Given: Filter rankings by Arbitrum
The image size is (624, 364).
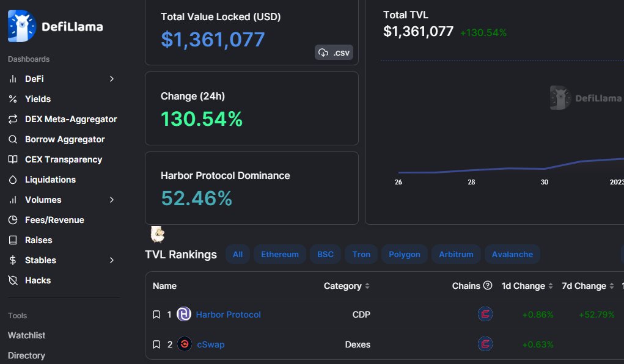Looking at the screenshot, I should [x=456, y=254].
